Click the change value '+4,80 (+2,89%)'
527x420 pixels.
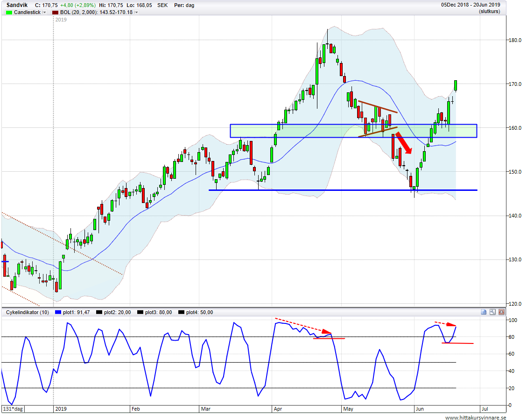coord(78,6)
